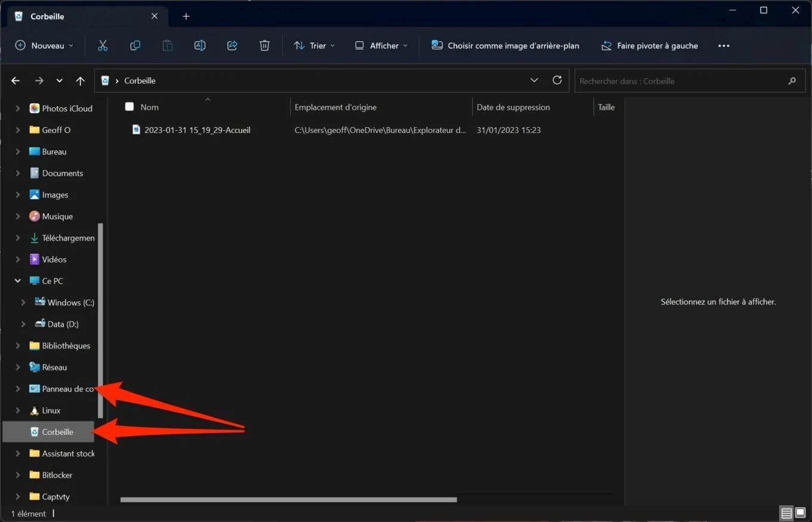Click the horizontal scrollbar of file list
The height and width of the screenshot is (522, 812).
coord(288,500)
